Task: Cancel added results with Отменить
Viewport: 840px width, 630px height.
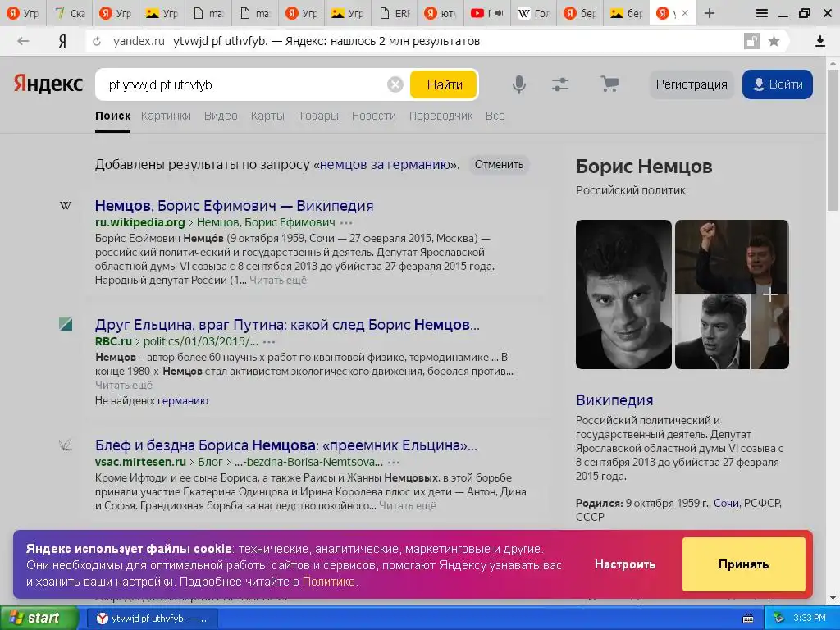Action: click(x=499, y=164)
